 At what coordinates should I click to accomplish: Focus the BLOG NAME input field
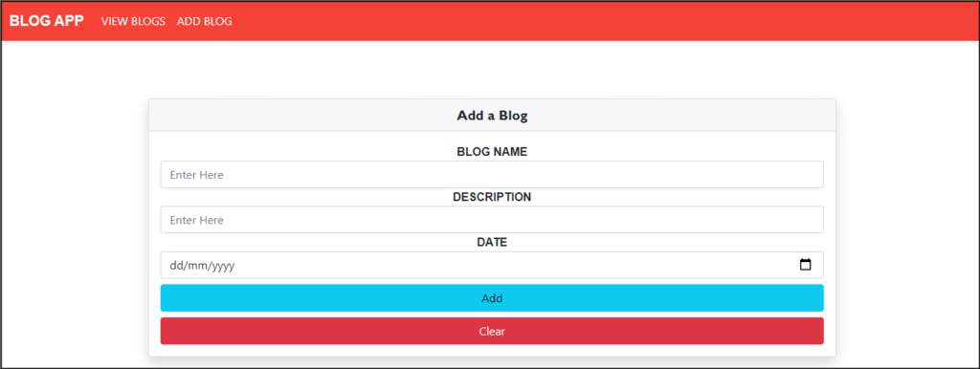tap(492, 175)
